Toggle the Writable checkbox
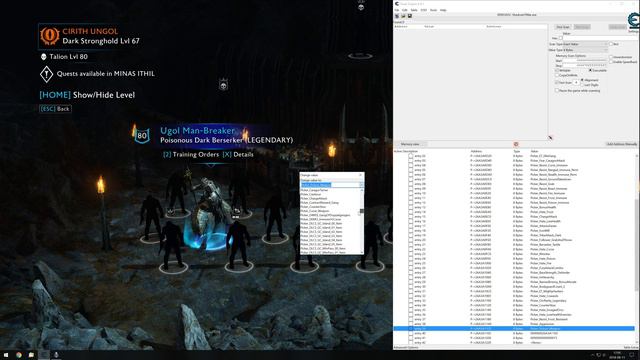Viewport: 640px width, 360px height. pyautogui.click(x=557, y=71)
